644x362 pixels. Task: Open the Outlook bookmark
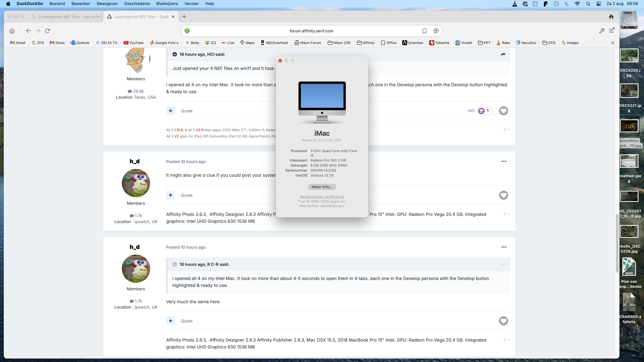[x=80, y=43]
